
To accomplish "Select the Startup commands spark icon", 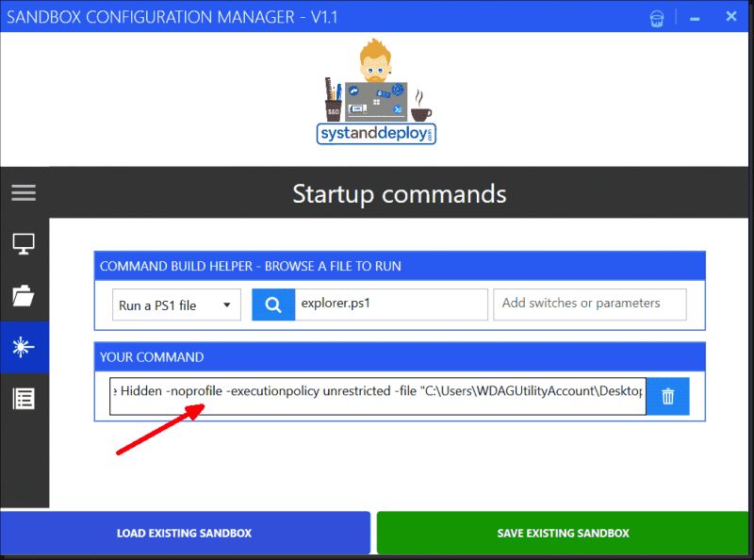I will point(23,346).
